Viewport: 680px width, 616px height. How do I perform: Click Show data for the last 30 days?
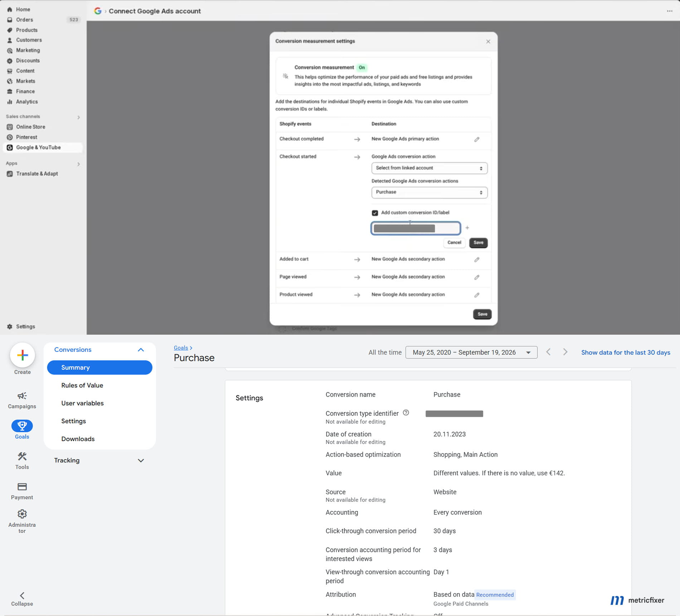coord(626,353)
